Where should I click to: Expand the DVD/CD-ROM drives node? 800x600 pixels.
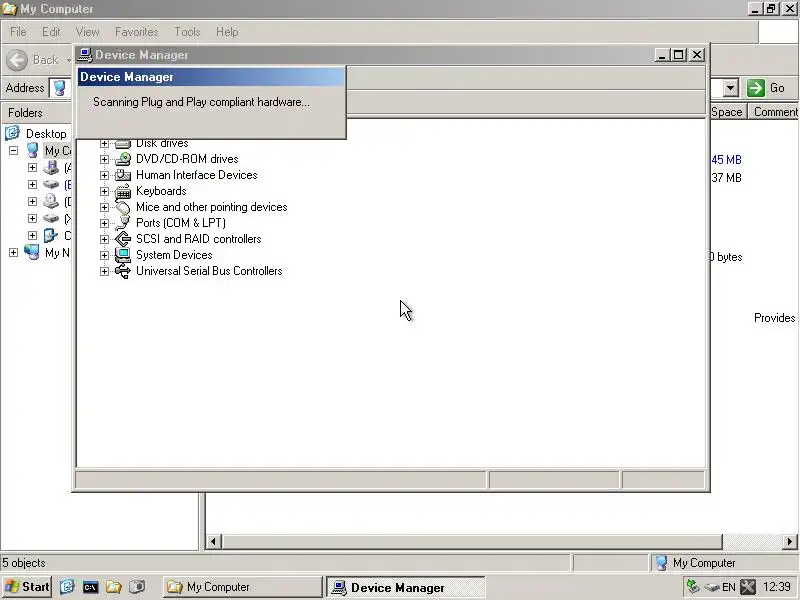pyautogui.click(x=104, y=159)
